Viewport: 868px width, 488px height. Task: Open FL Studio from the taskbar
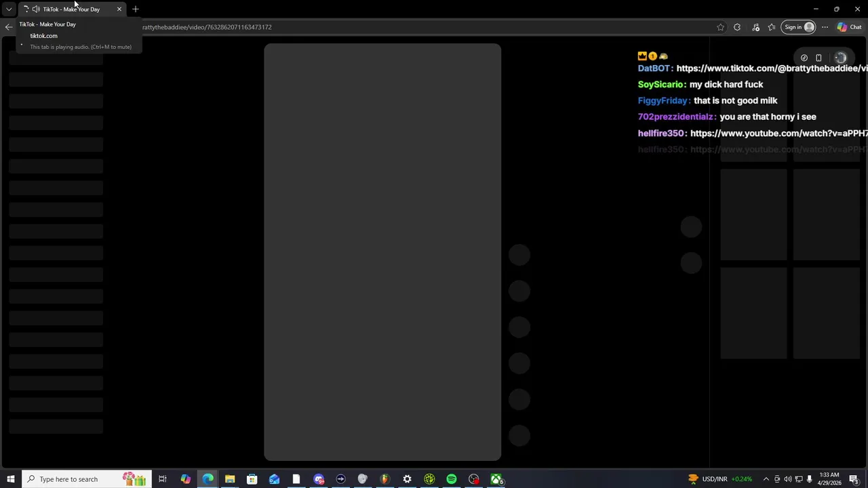[x=384, y=479]
